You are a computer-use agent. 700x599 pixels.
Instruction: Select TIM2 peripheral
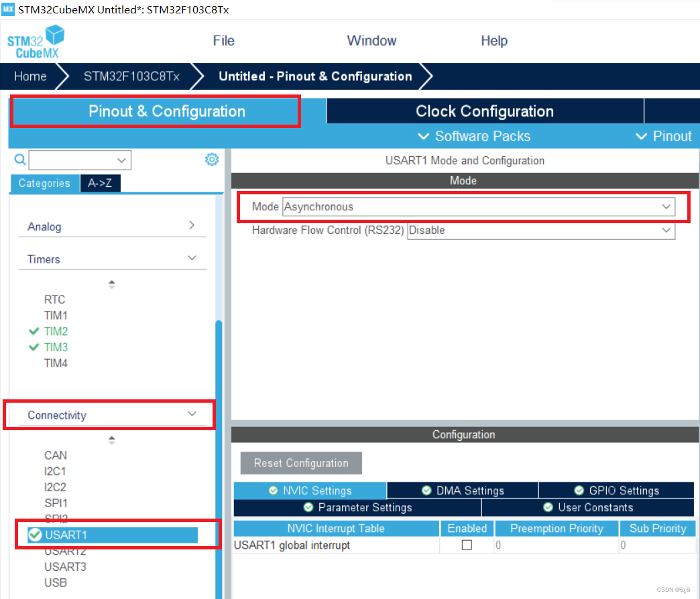tap(56, 332)
